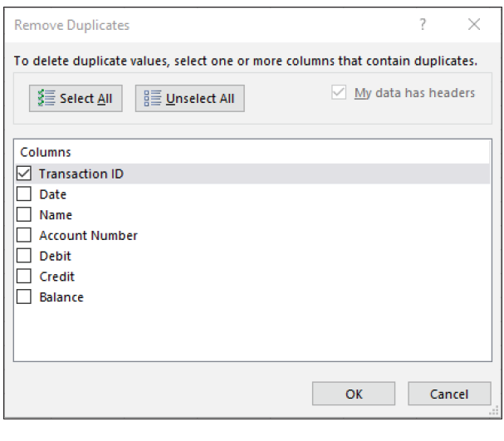Screen dimensions: 504x441
Task: Click the Cancel button
Action: [438, 394]
